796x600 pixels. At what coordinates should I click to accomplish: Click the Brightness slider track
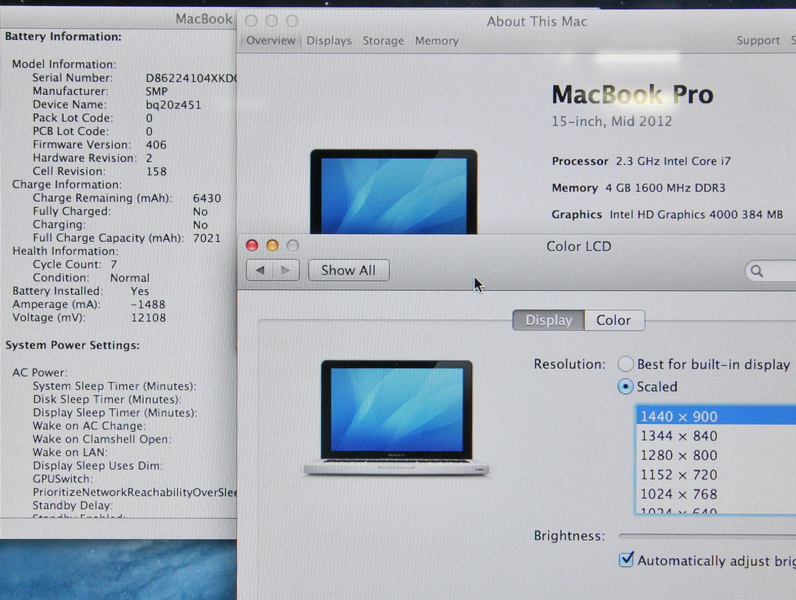click(707, 536)
